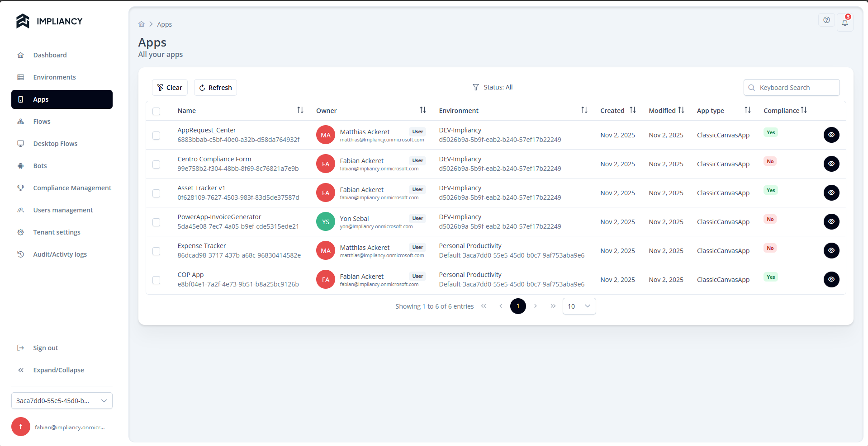Click the Keyboard Search input field

click(x=792, y=87)
